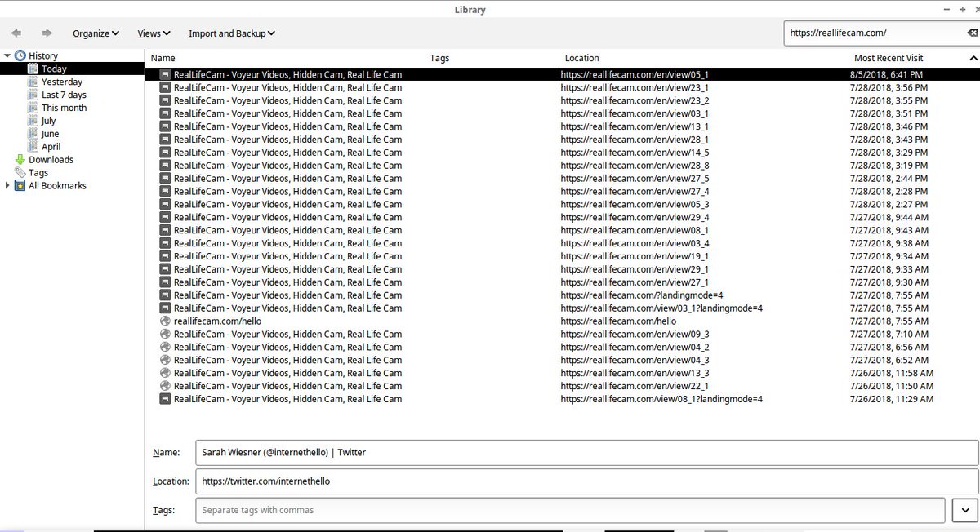Click the Tags input field
The width and height of the screenshot is (980, 532).
[x=570, y=510]
